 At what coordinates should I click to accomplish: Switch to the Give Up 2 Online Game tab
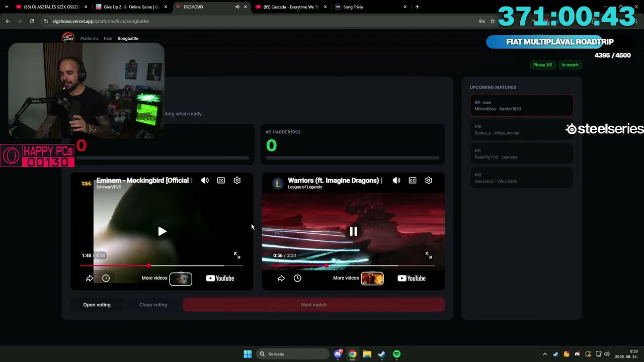pos(131,7)
